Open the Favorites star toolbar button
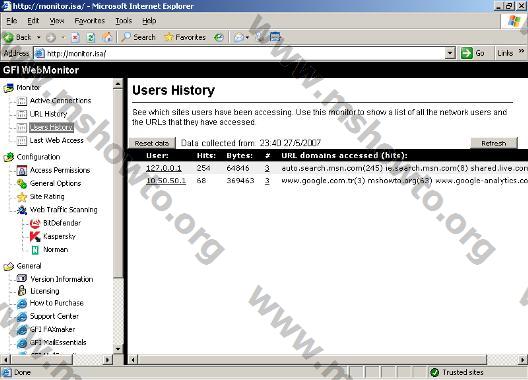The height and width of the screenshot is (380, 528). [185, 37]
